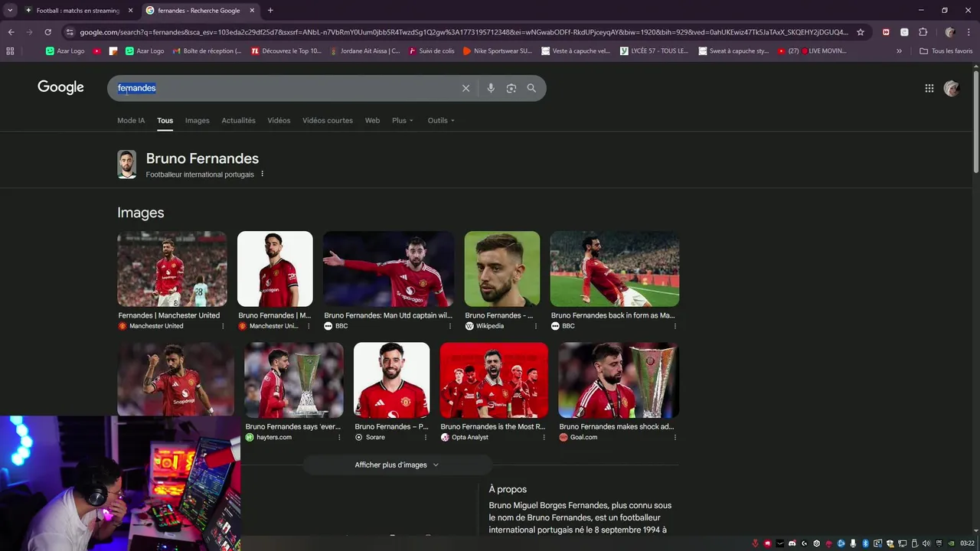Open Opta Analyst image result

494,380
